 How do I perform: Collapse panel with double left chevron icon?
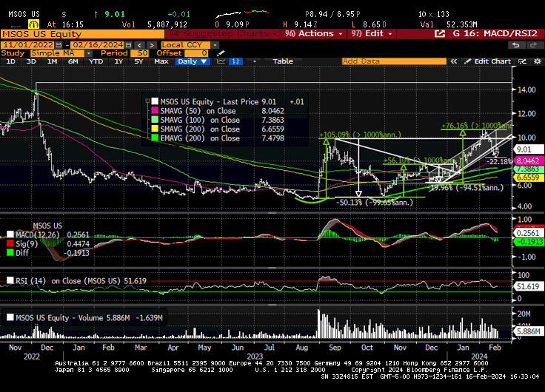coord(454,61)
